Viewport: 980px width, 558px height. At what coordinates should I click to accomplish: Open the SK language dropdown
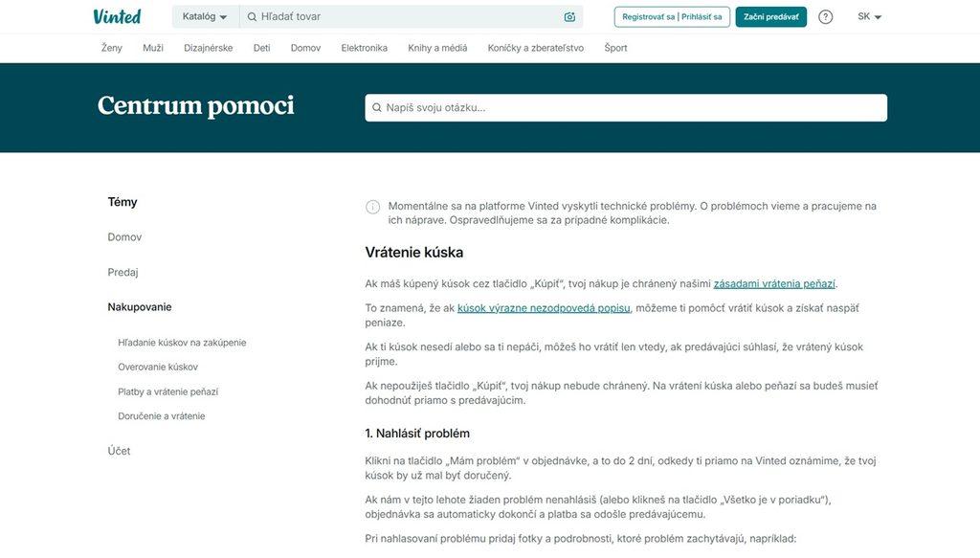[869, 17]
